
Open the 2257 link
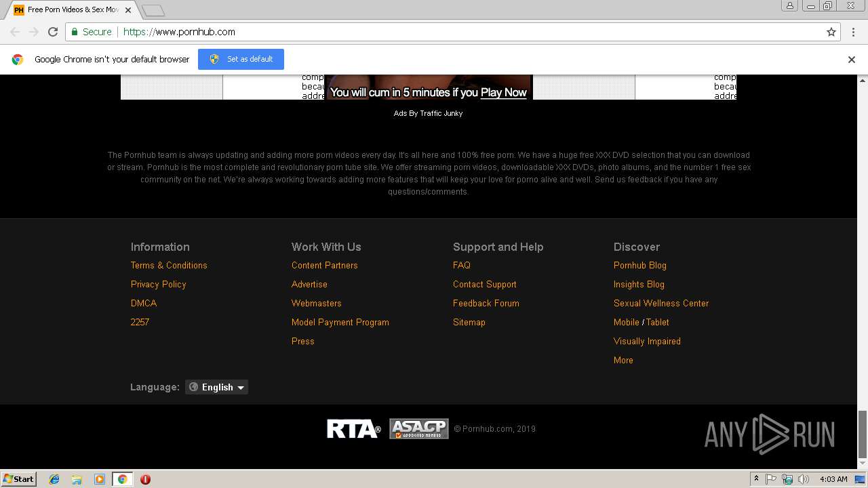coord(140,322)
